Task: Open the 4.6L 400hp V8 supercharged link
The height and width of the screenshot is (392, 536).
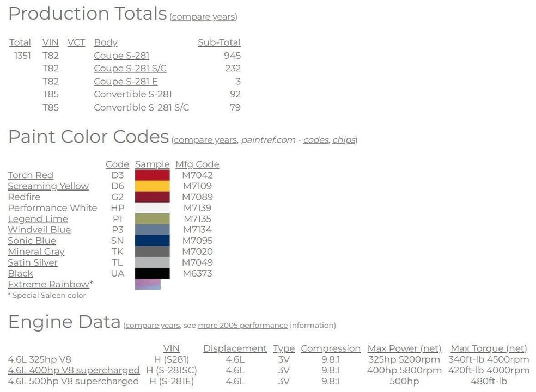Action: (74, 370)
